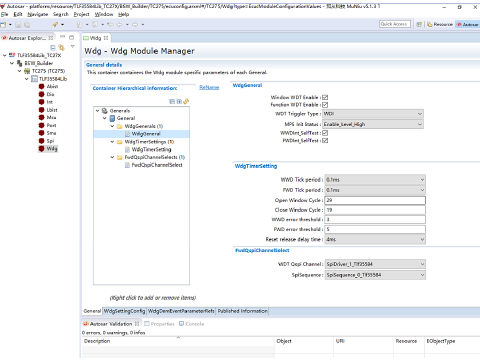Open the Properties view tab
This screenshot has width=480, height=360.
(159, 324)
